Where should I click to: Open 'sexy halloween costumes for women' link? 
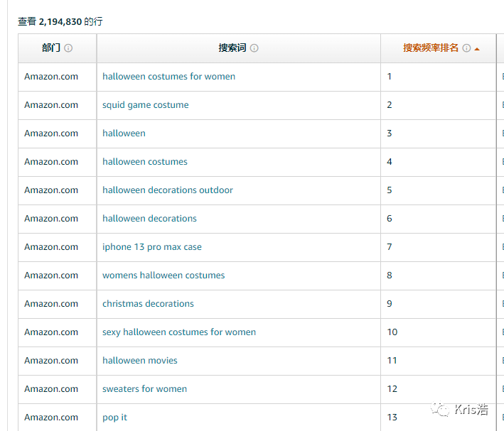[x=179, y=332]
